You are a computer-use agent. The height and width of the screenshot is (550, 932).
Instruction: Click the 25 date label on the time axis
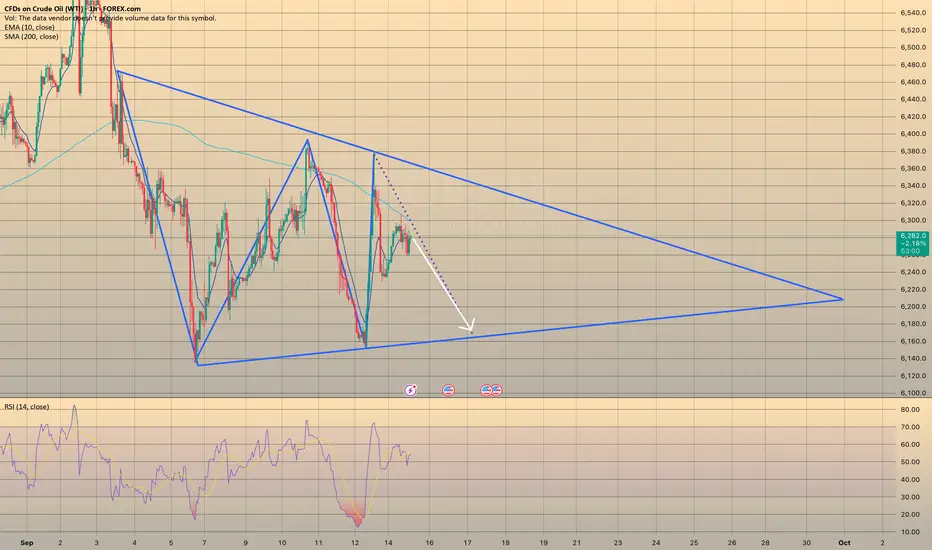pyautogui.click(x=694, y=543)
